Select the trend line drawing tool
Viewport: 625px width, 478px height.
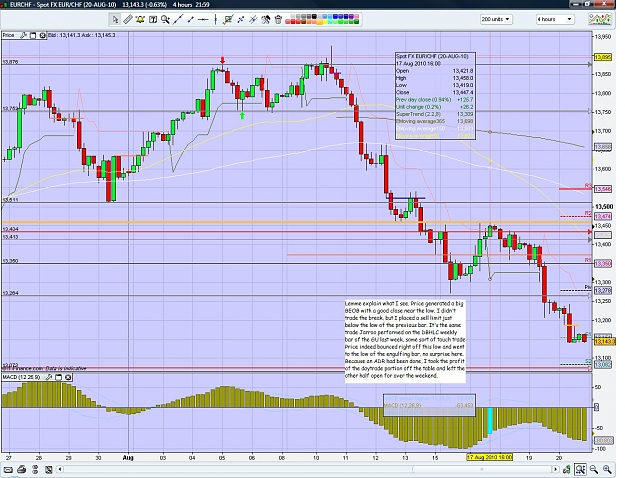click(178, 19)
